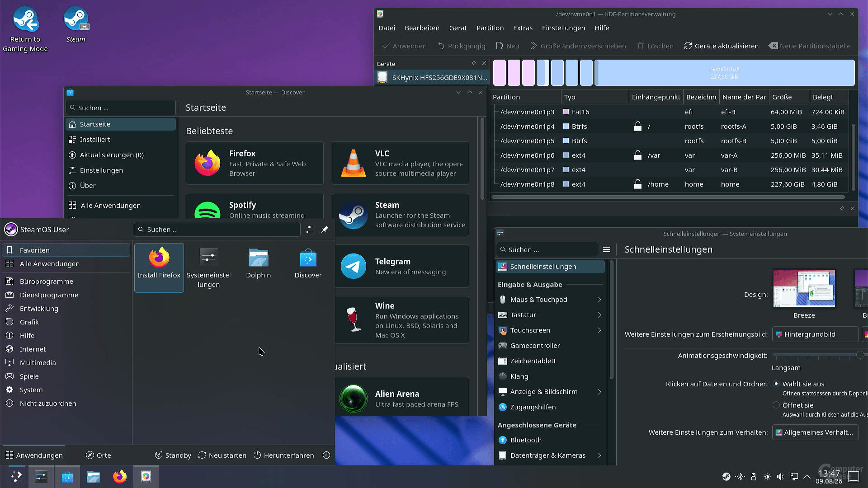Open the Discover taskbar icon

pos(67,476)
